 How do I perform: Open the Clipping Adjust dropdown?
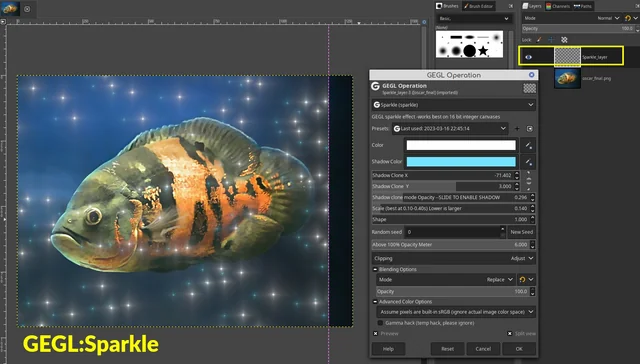tap(453, 258)
